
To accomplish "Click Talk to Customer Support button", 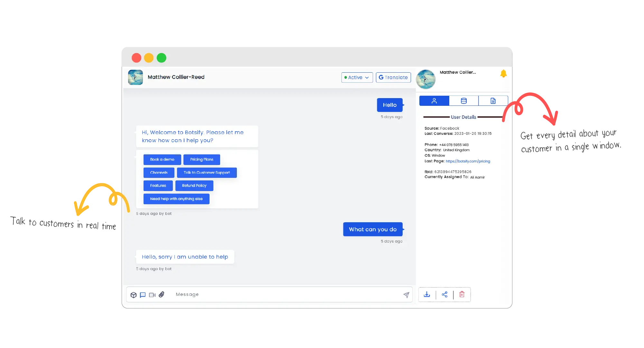I will coord(207,173).
